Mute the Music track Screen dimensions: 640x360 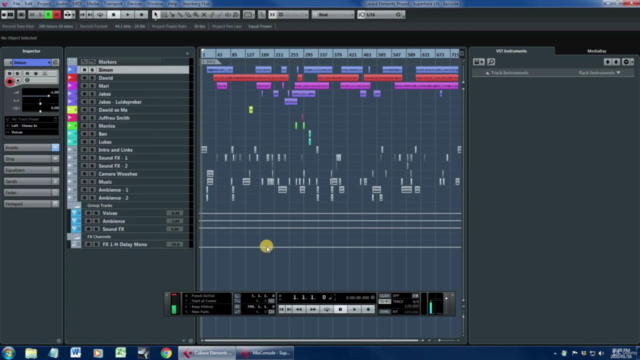point(84,182)
